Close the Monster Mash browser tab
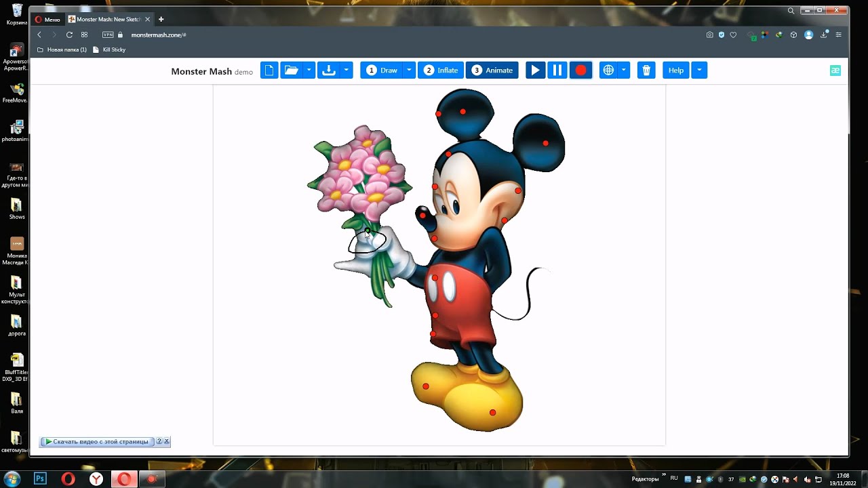The width and height of the screenshot is (868, 488). tap(149, 19)
